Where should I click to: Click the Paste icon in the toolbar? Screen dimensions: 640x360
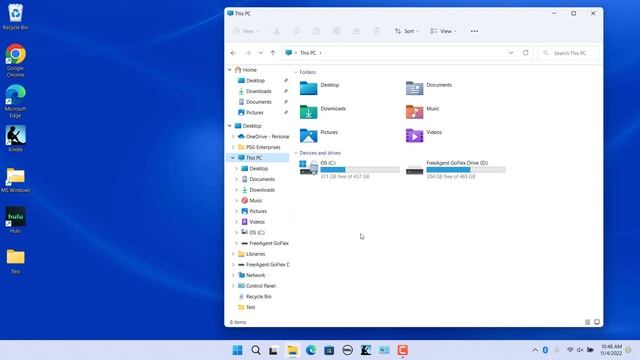[316, 31]
